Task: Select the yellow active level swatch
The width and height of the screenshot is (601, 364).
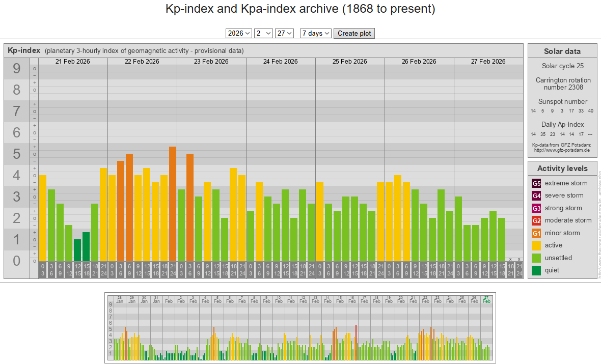Action: pyautogui.click(x=536, y=245)
